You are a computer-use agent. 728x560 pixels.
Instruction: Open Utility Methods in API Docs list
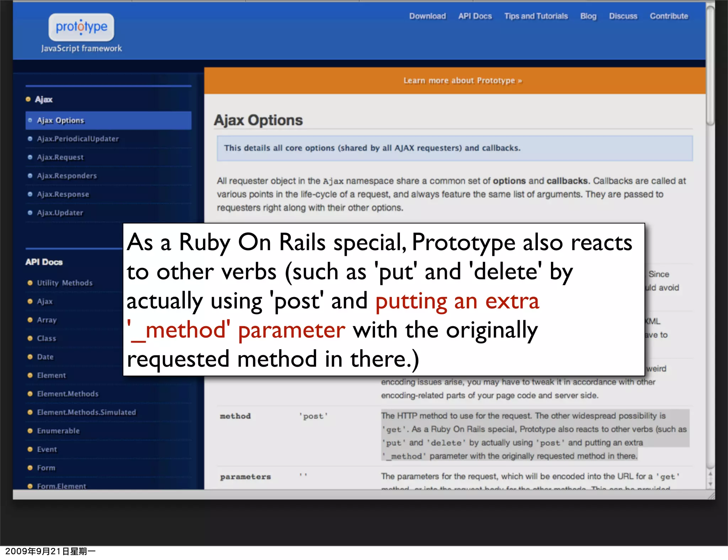(x=65, y=283)
